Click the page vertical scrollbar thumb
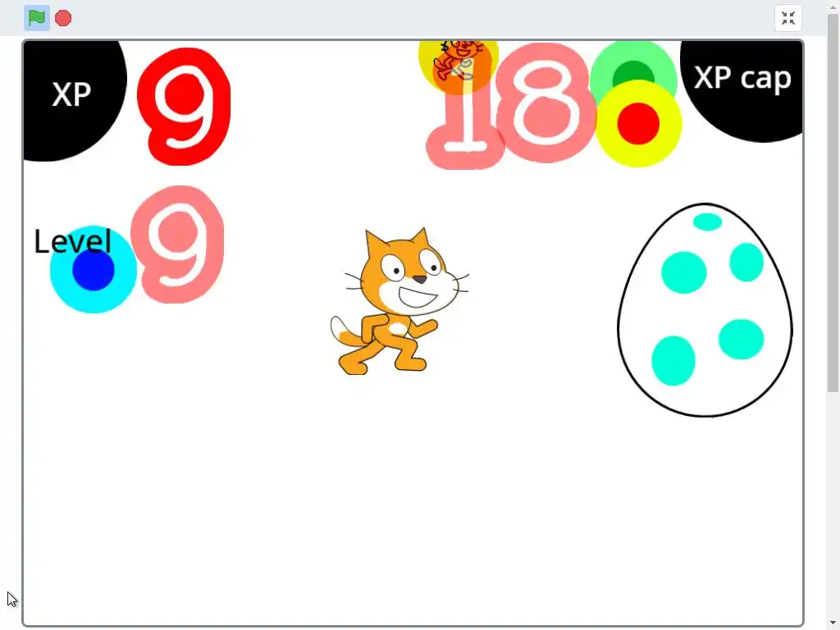 pos(833,203)
